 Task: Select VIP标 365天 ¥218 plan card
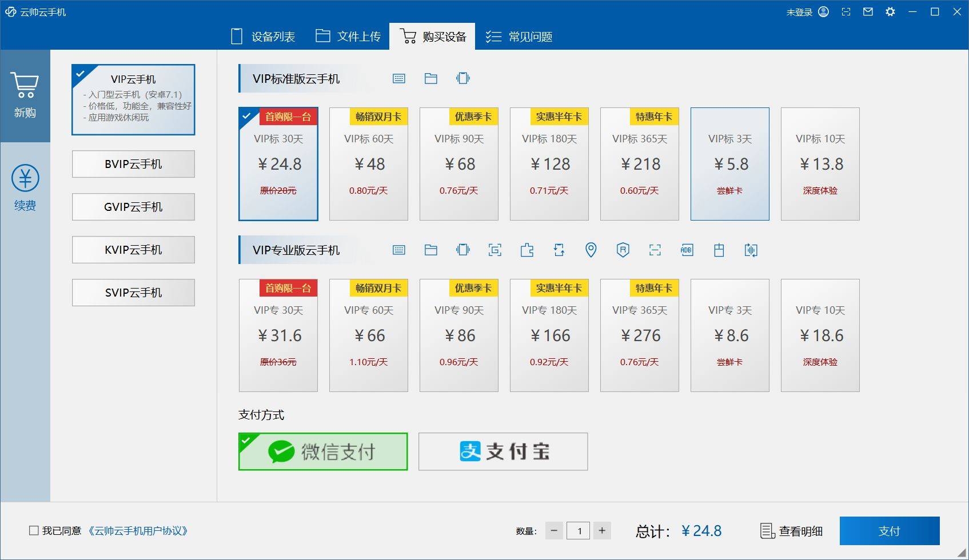pos(640,164)
